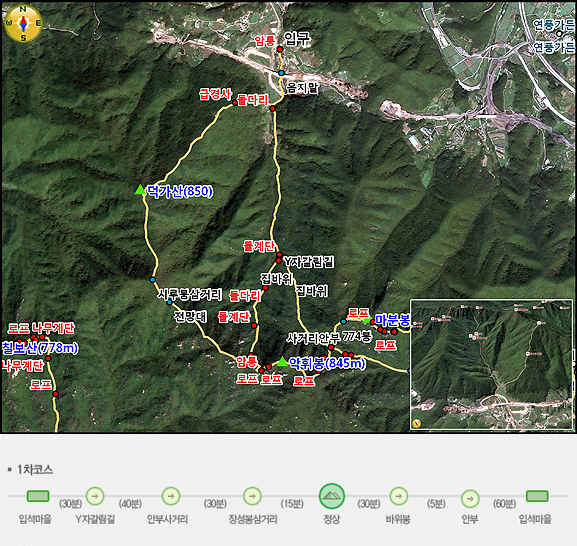The height and width of the screenshot is (546, 577).
Task: Click the ending 입석마을 green rectangle icon
Action: (537, 496)
